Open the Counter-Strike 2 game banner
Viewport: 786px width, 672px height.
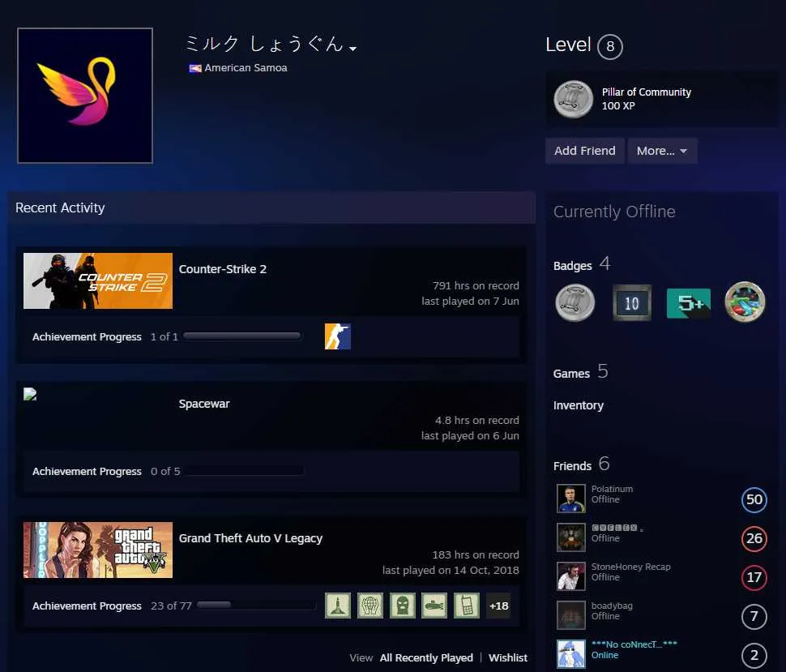point(98,280)
